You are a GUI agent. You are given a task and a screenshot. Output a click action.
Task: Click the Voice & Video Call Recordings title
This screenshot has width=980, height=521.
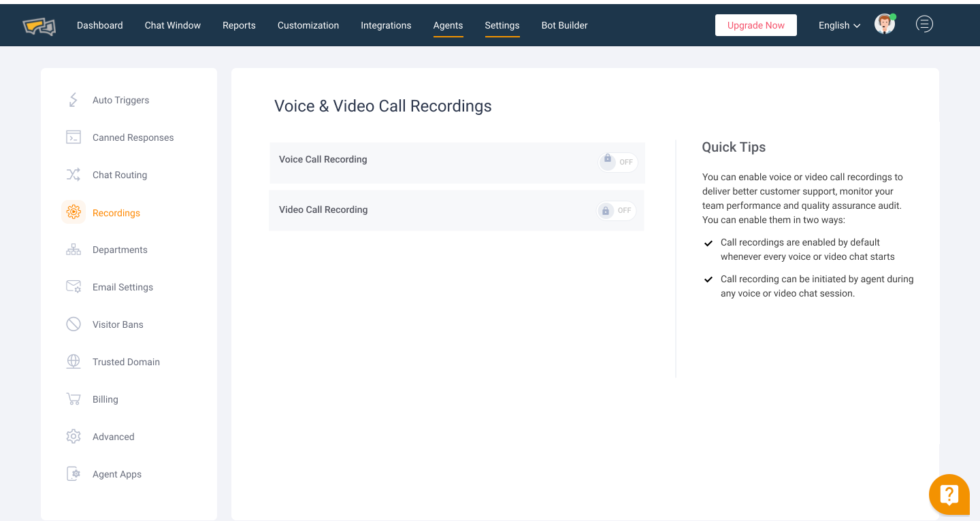click(x=383, y=106)
